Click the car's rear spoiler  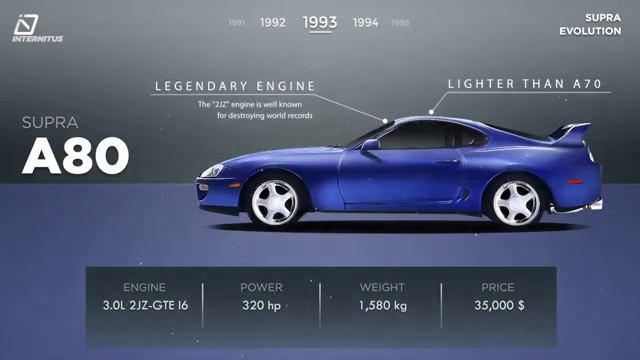click(571, 135)
